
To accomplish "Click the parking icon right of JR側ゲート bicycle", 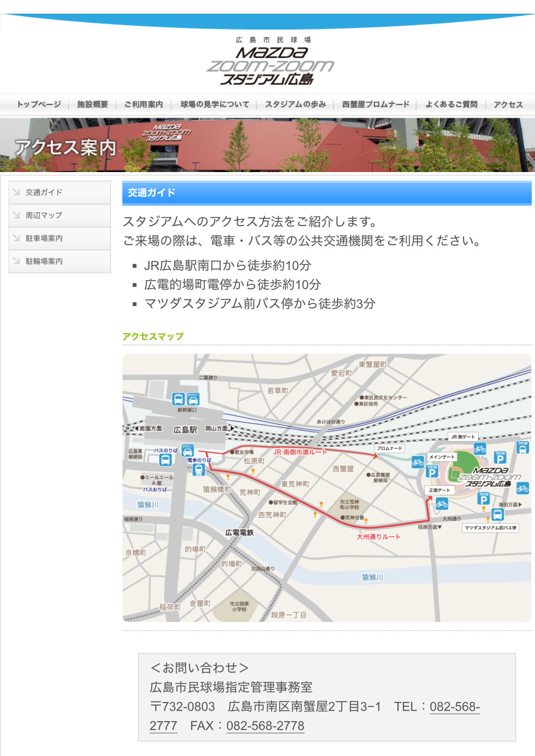I will pyautogui.click(x=500, y=457).
